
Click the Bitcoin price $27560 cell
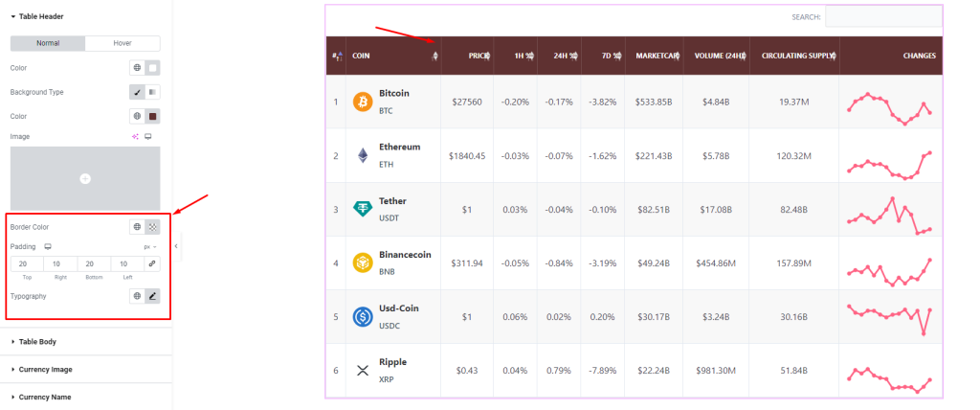pyautogui.click(x=467, y=102)
